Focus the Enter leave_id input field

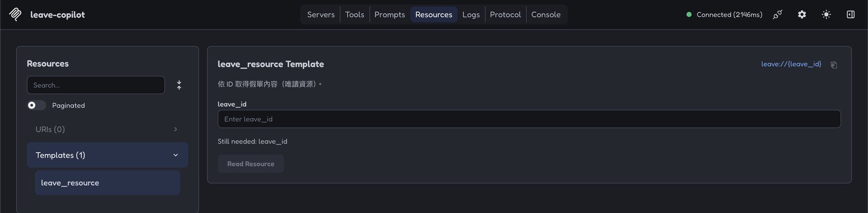(529, 119)
